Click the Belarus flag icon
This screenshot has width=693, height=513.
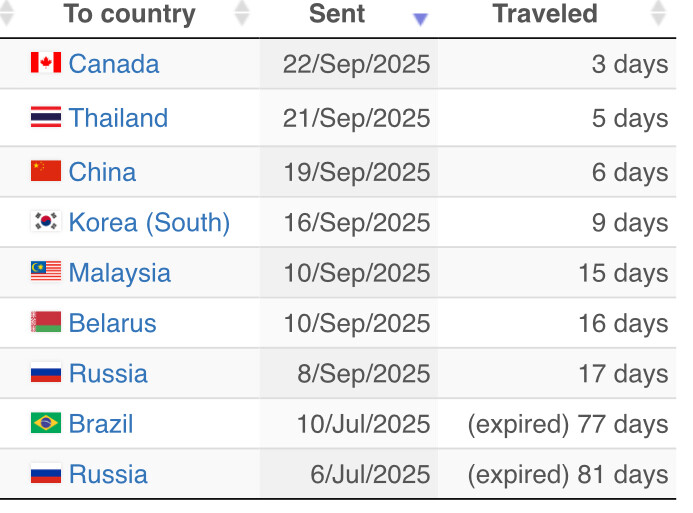point(46,323)
